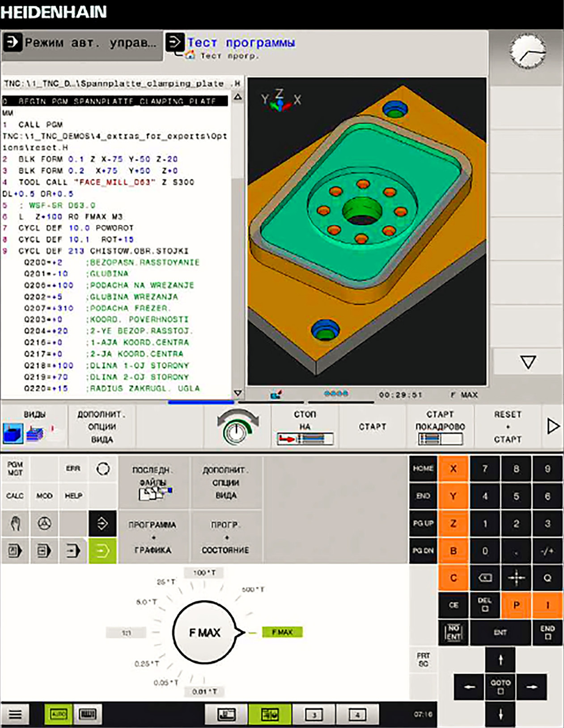
Task: Toggle the green AUTO button
Action: pos(58,714)
